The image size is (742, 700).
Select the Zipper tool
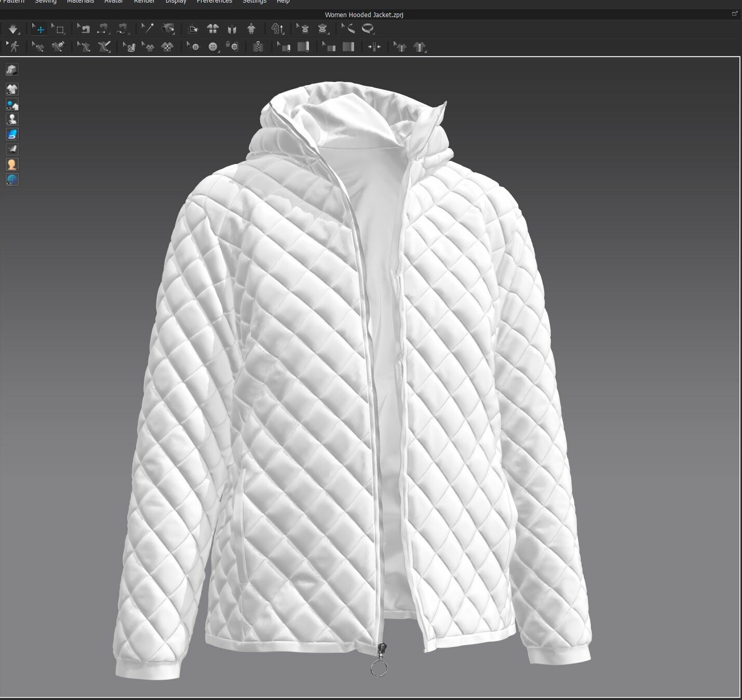[258, 47]
